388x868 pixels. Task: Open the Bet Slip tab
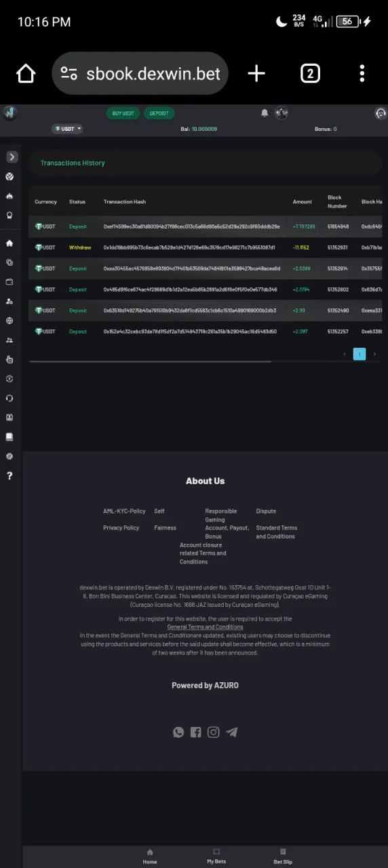tap(283, 856)
